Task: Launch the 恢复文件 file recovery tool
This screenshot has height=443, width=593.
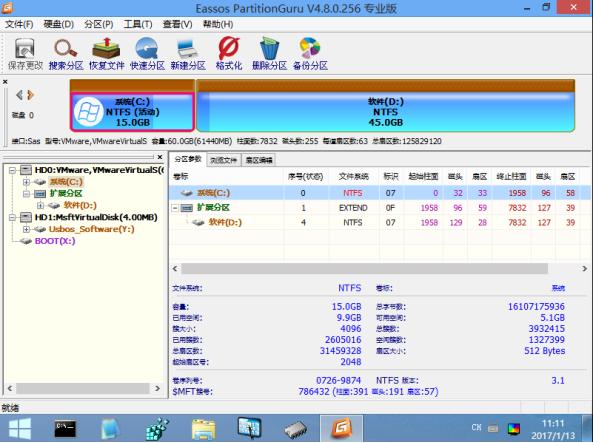Action: 107,54
